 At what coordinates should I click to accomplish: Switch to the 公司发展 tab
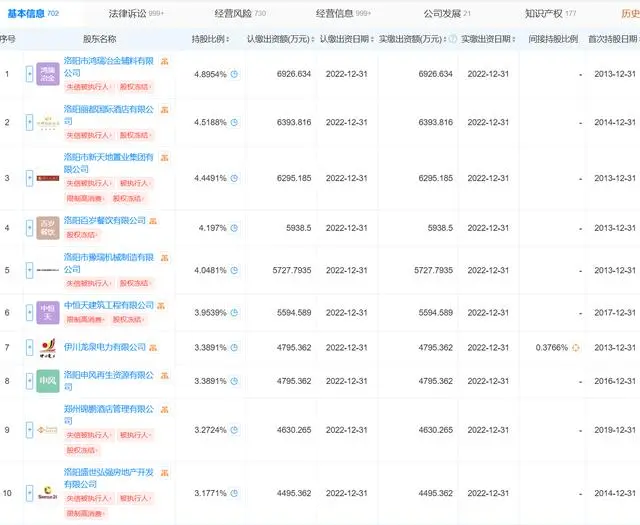point(447,14)
